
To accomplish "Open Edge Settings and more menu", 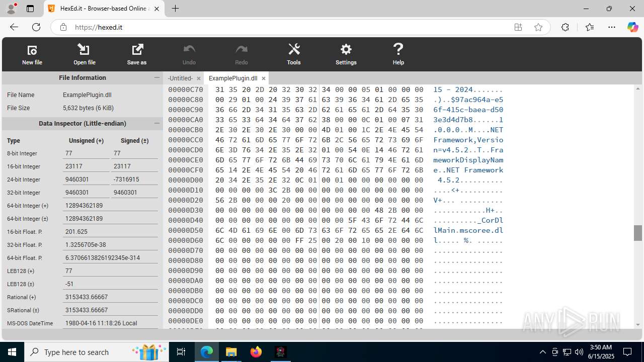I will pos(612,27).
